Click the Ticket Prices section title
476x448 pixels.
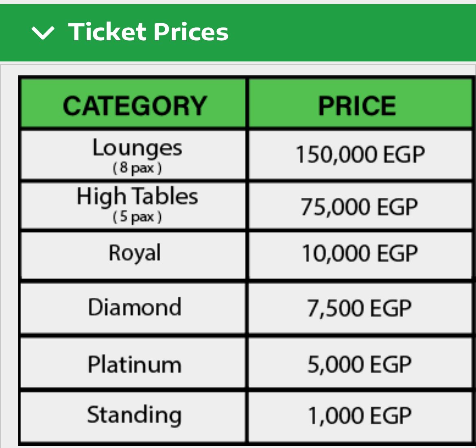[148, 32]
